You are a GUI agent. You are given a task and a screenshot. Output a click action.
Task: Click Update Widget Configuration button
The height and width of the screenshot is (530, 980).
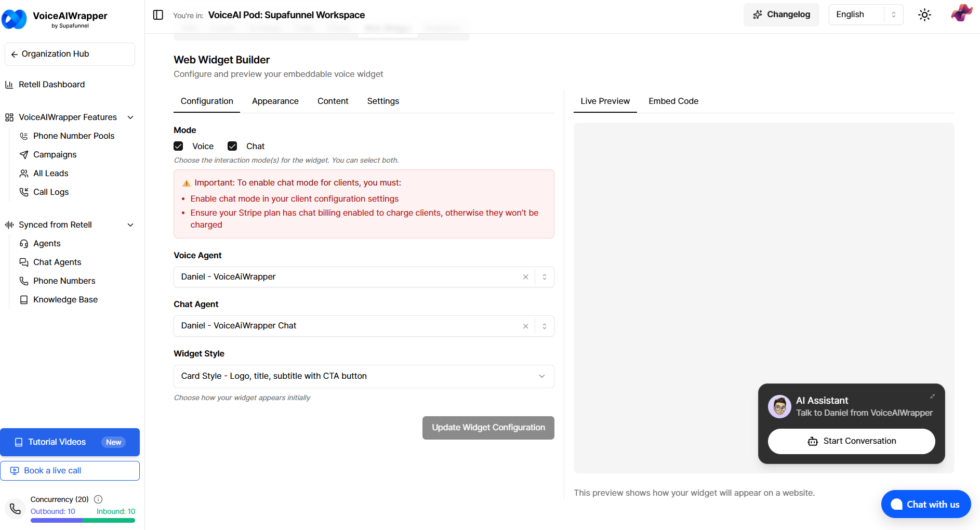pyautogui.click(x=488, y=428)
